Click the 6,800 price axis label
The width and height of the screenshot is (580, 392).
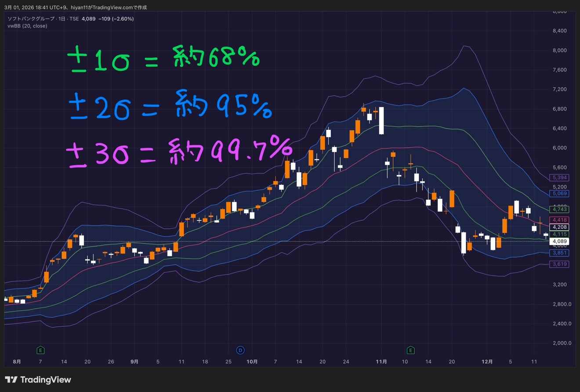tap(559, 109)
